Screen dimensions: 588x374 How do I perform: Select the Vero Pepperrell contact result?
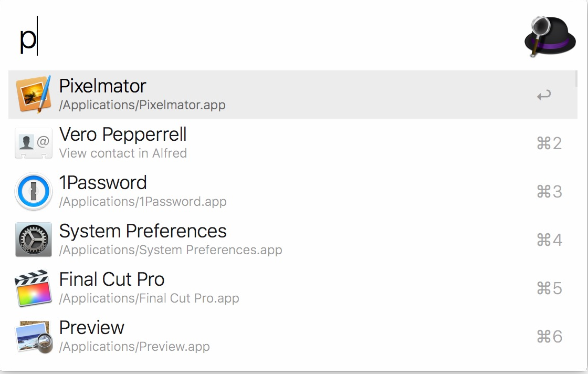(123, 135)
